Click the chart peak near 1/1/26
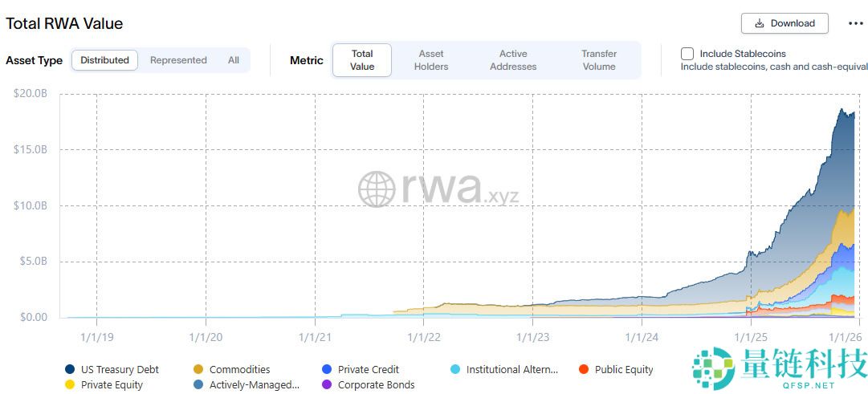This screenshot has width=868, height=394. coord(842,111)
